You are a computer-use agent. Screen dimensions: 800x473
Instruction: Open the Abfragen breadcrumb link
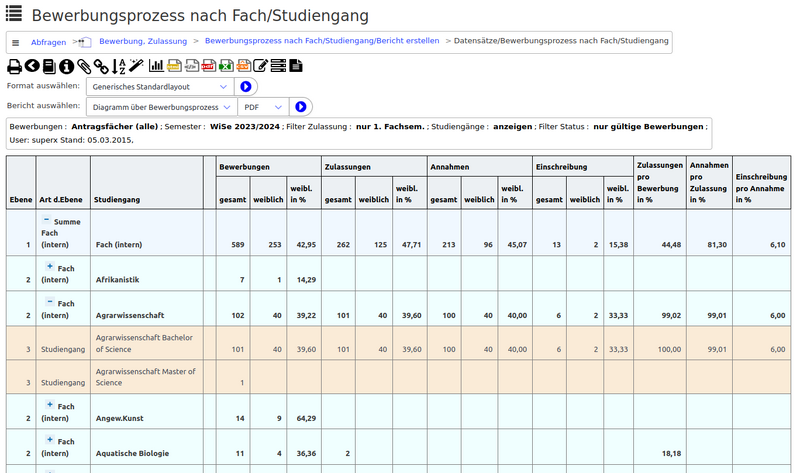point(48,42)
